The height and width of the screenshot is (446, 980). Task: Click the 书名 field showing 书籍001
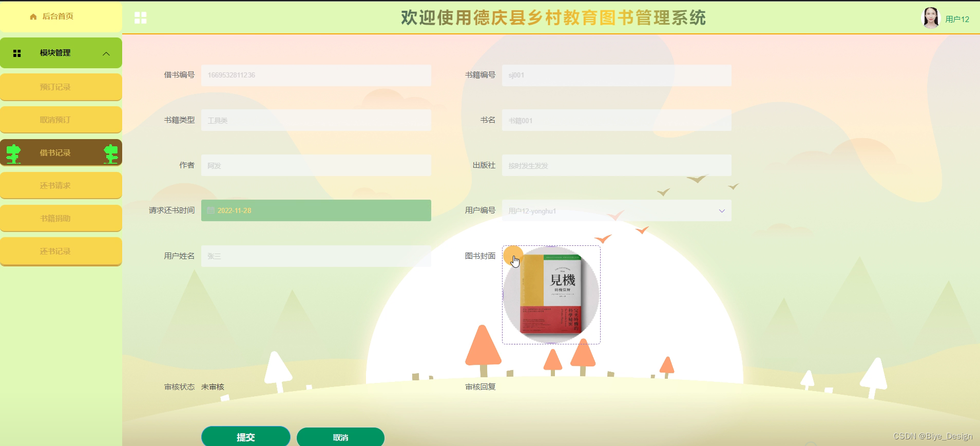[x=617, y=120]
